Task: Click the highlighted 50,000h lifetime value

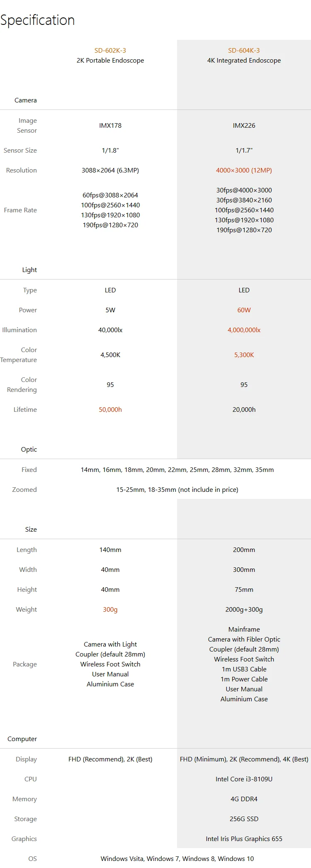Action: pyautogui.click(x=110, y=410)
